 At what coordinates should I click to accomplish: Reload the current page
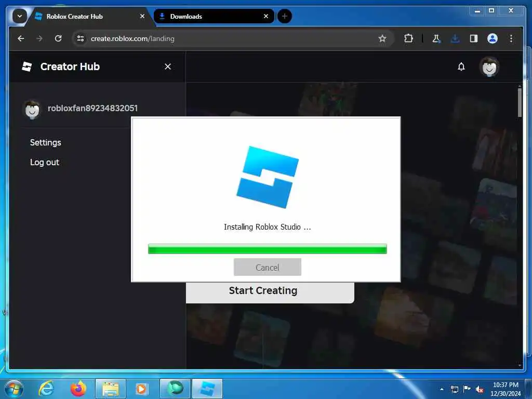[58, 38]
